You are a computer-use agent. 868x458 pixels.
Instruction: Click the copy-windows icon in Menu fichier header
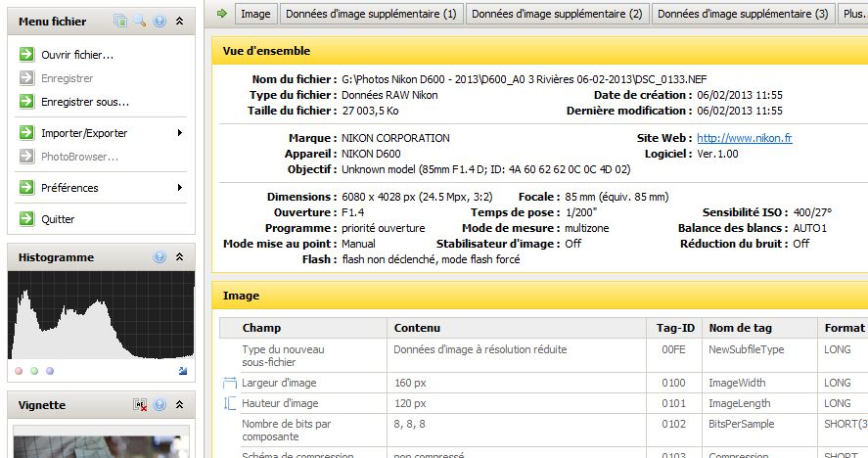point(120,22)
